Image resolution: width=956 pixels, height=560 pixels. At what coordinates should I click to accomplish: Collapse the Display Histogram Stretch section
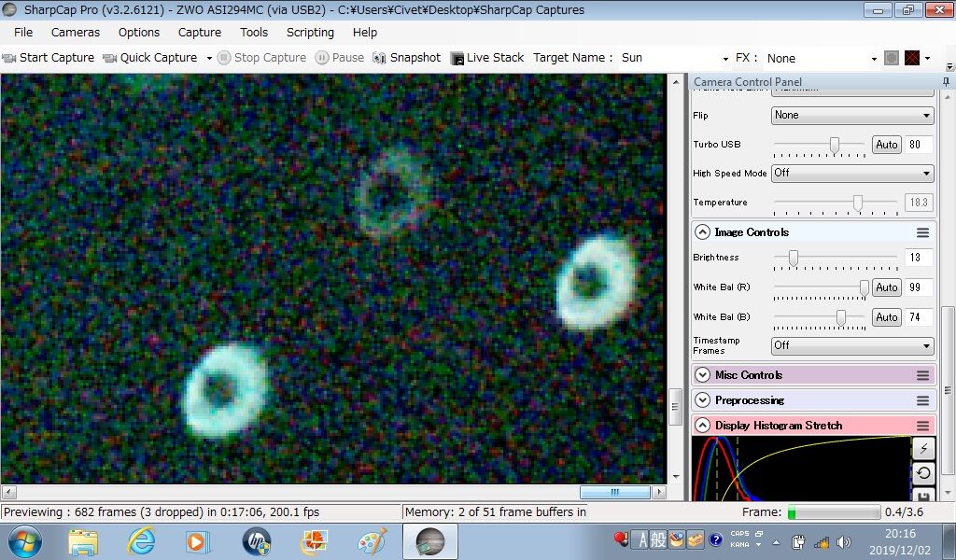pyautogui.click(x=702, y=425)
